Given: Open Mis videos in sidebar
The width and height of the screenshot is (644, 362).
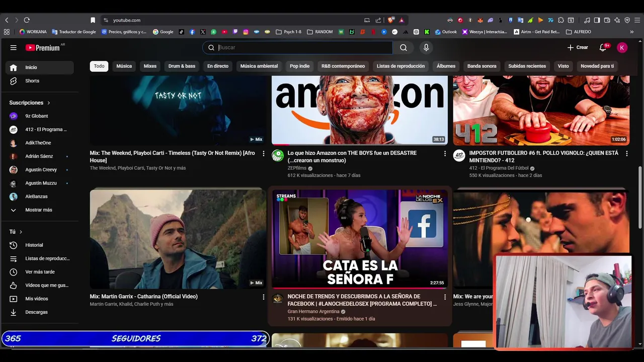Looking at the screenshot, I should (39, 299).
